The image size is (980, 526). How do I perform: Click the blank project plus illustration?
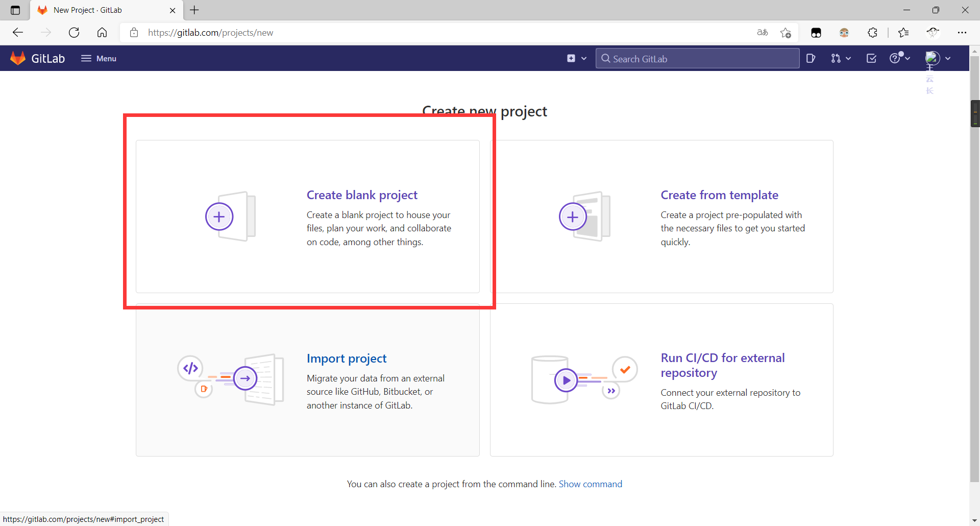coord(231,217)
